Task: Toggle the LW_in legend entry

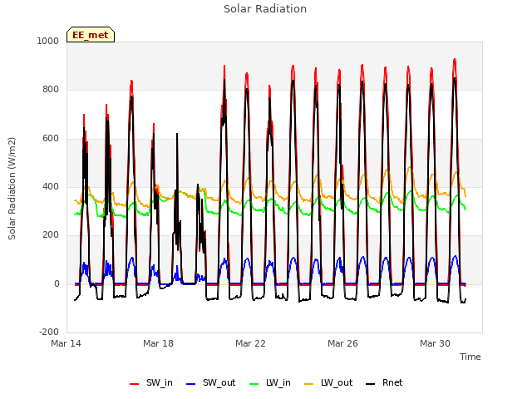Action: 270,382
